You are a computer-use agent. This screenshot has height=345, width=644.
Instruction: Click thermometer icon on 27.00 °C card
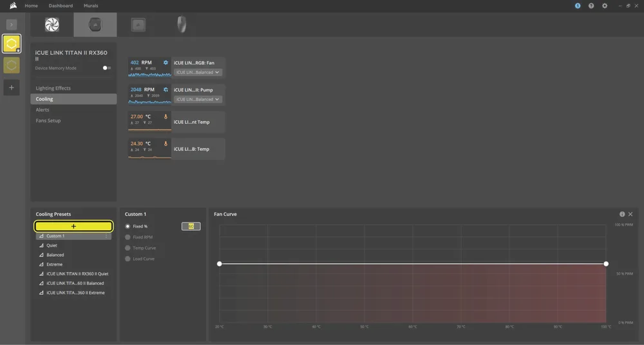[x=166, y=117]
